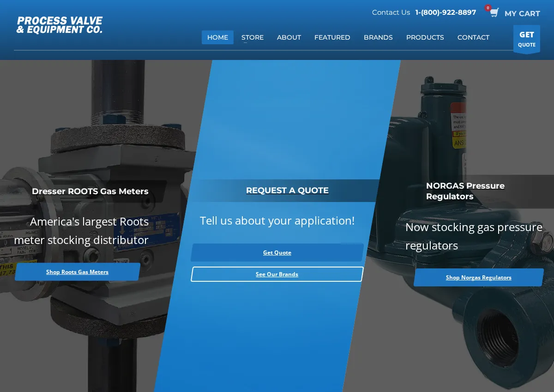Click the GET QUOTE header button

pyautogui.click(x=527, y=39)
